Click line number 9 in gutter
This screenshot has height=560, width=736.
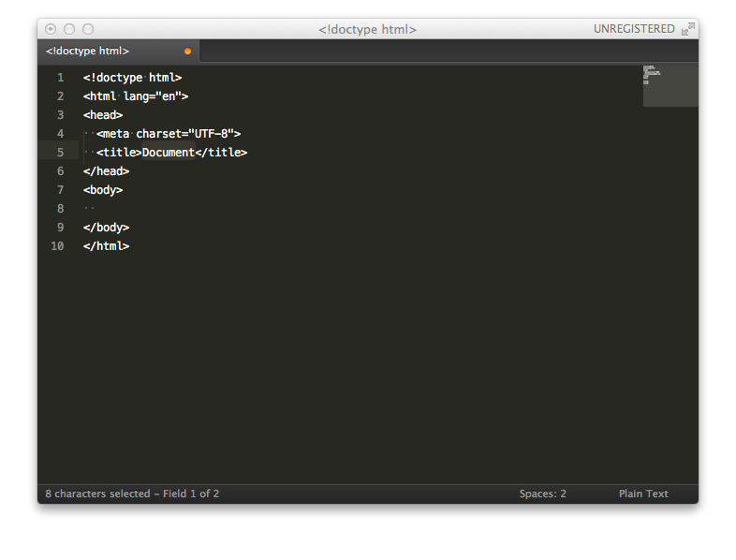click(60, 228)
